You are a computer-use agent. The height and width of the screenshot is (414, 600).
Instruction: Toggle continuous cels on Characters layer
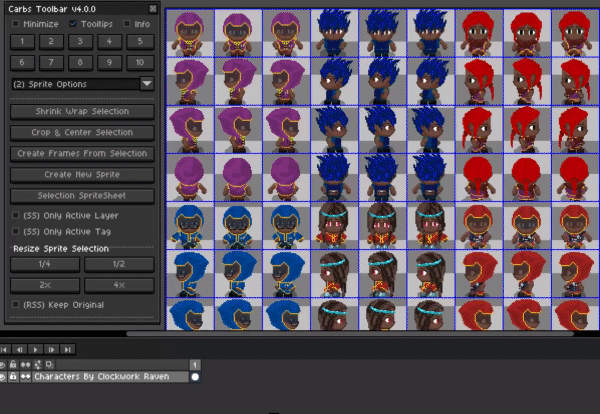26,377
